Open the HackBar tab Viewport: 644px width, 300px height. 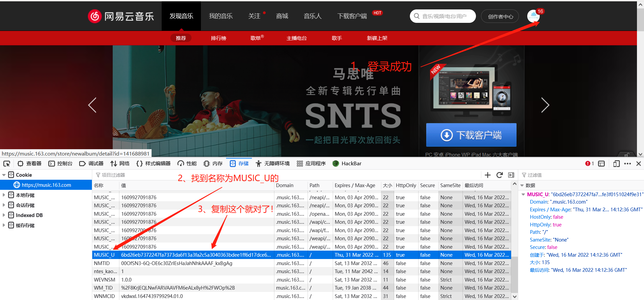(x=347, y=164)
